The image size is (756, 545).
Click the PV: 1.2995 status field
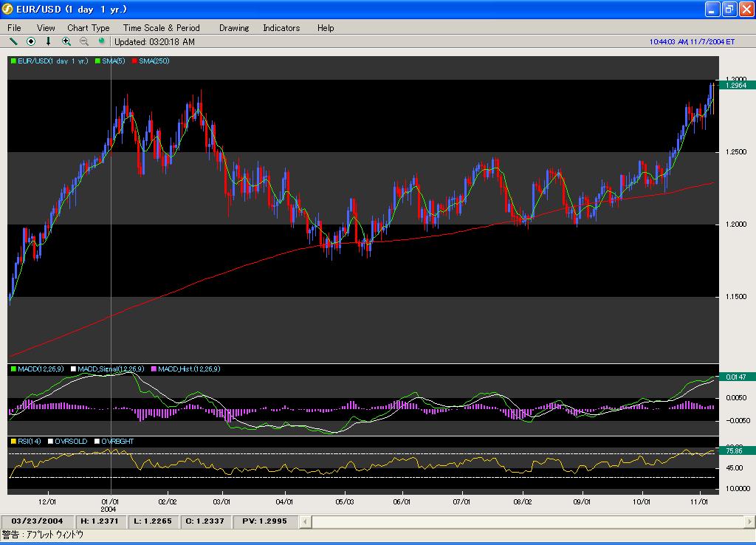[265, 521]
